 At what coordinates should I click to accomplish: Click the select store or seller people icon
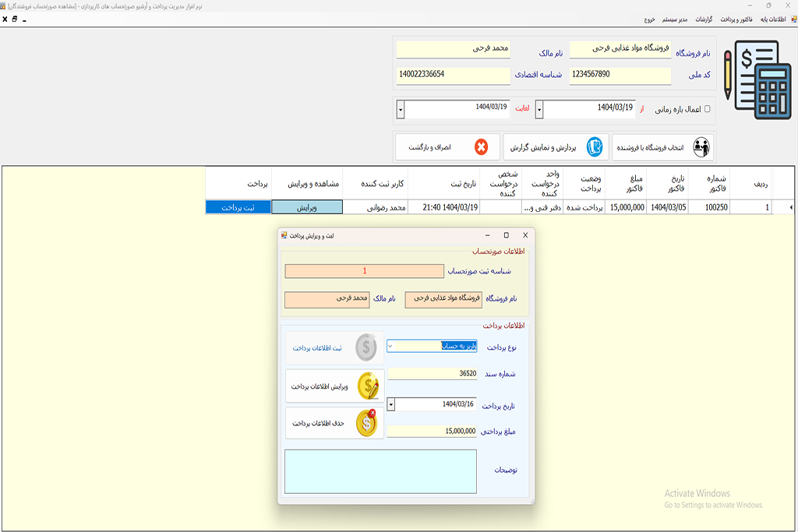701,146
